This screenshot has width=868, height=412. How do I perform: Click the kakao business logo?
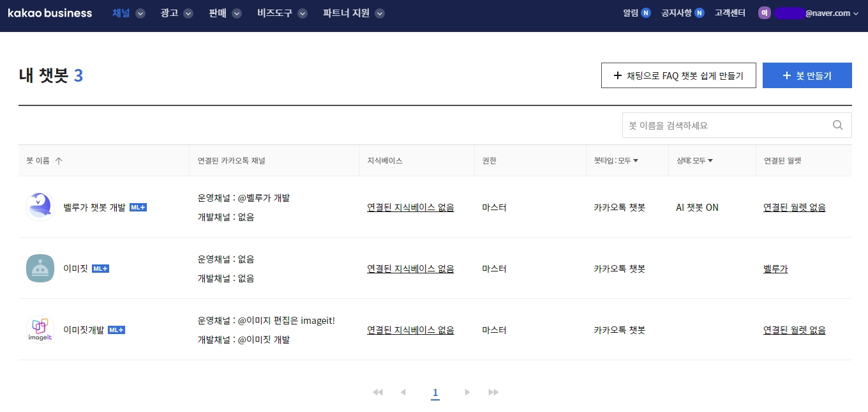pyautogui.click(x=50, y=13)
